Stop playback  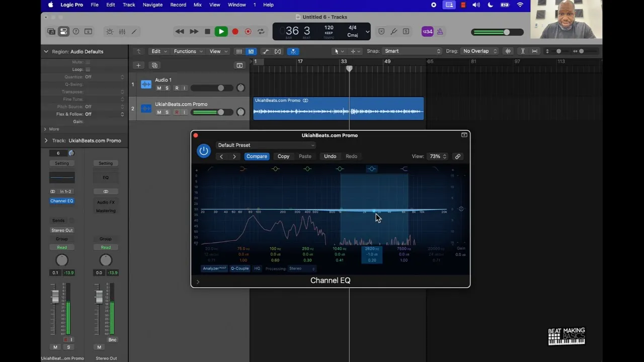coord(207,32)
